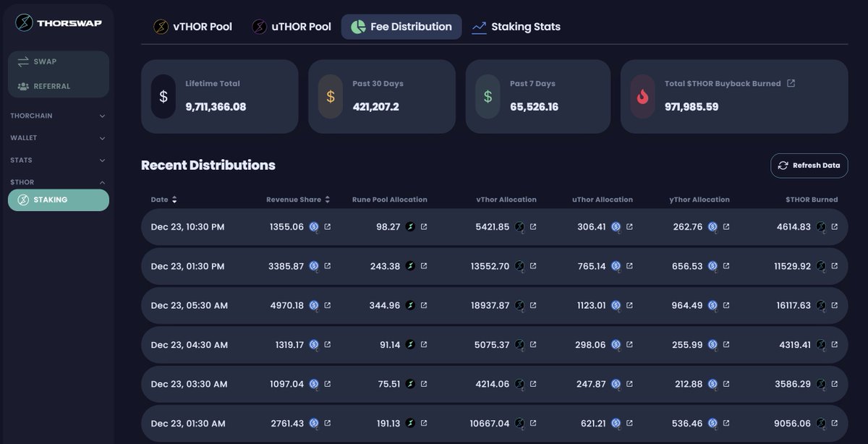The image size is (868, 444).
Task: Select the Dec 23, 05:30 AM date cell
Action: 190,305
